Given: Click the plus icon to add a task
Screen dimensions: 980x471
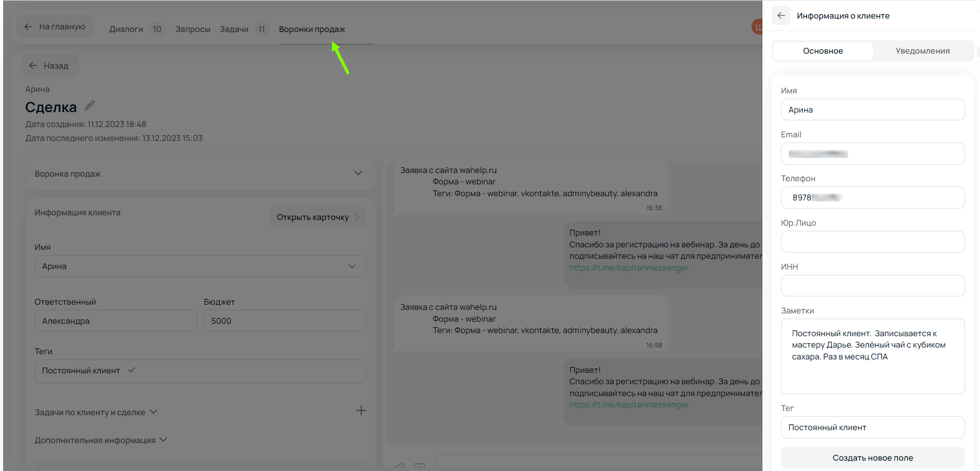Looking at the screenshot, I should point(361,411).
